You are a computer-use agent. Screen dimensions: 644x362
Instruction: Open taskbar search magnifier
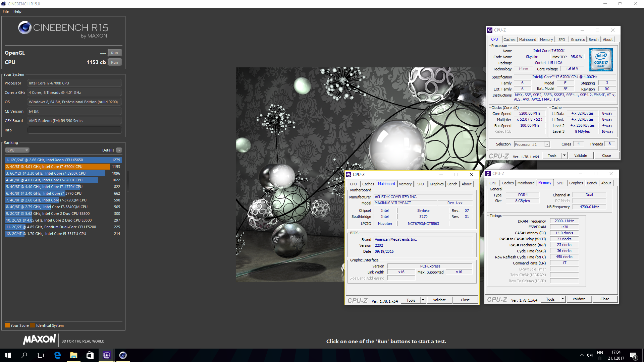click(24, 355)
